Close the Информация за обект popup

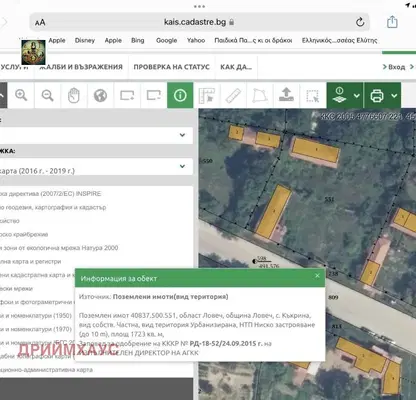tap(317, 276)
